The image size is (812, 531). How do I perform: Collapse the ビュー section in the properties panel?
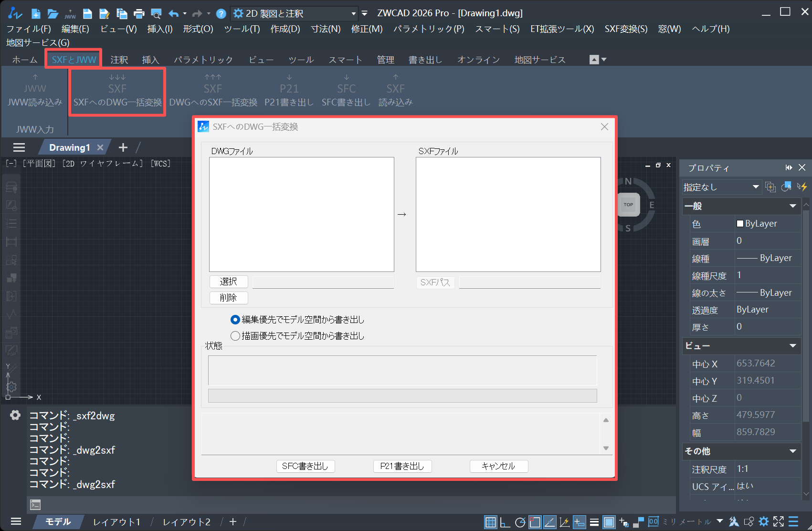pos(794,346)
